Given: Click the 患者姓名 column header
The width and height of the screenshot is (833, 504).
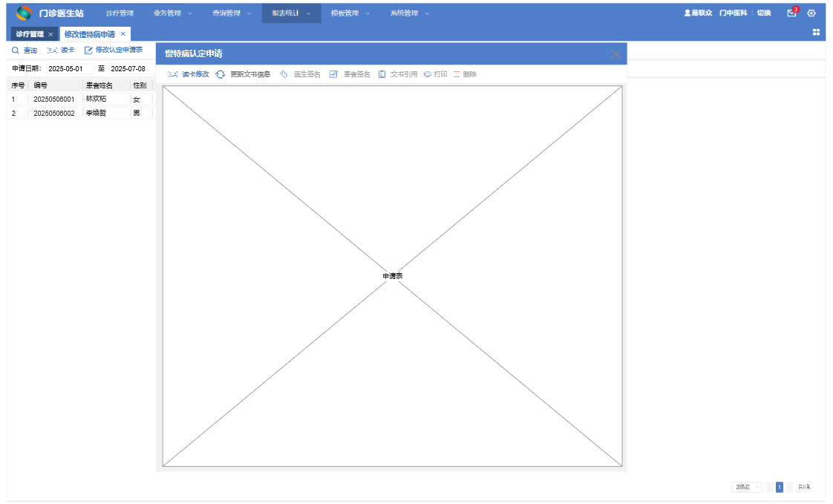Looking at the screenshot, I should click(x=99, y=85).
